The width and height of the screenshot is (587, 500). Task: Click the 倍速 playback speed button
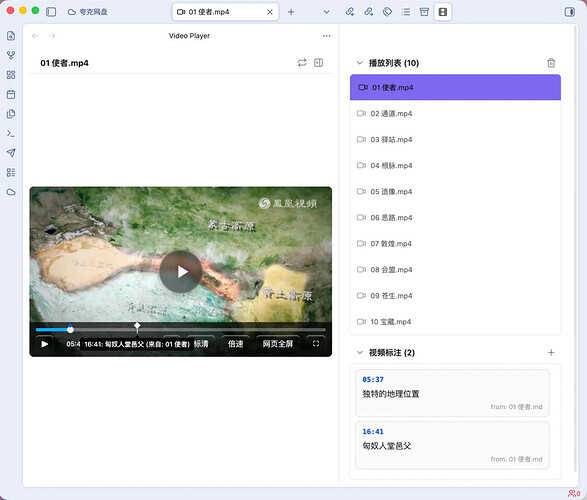tap(235, 344)
